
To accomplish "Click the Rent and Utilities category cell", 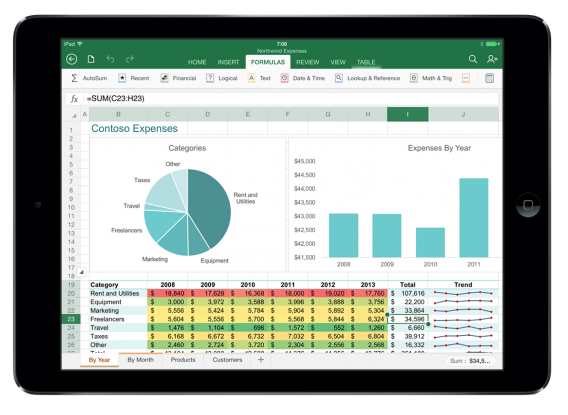I will tap(118, 293).
